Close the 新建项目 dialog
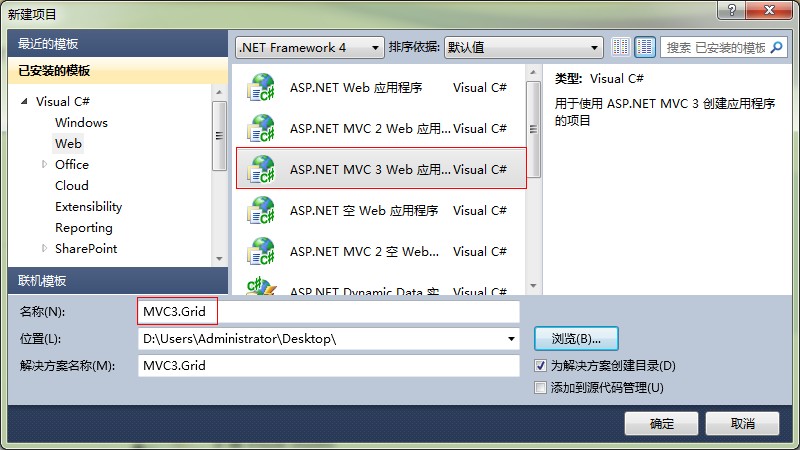Viewport: 800px width, 450px height. tap(770, 10)
